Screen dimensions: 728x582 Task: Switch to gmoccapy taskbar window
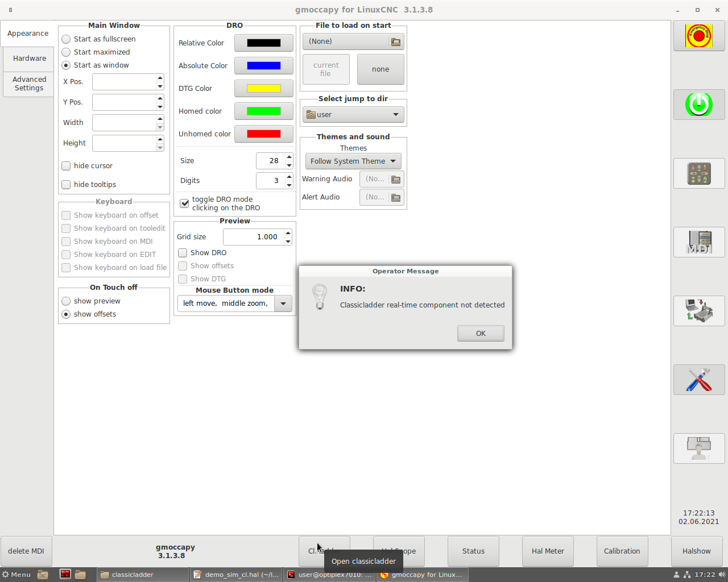click(421, 575)
